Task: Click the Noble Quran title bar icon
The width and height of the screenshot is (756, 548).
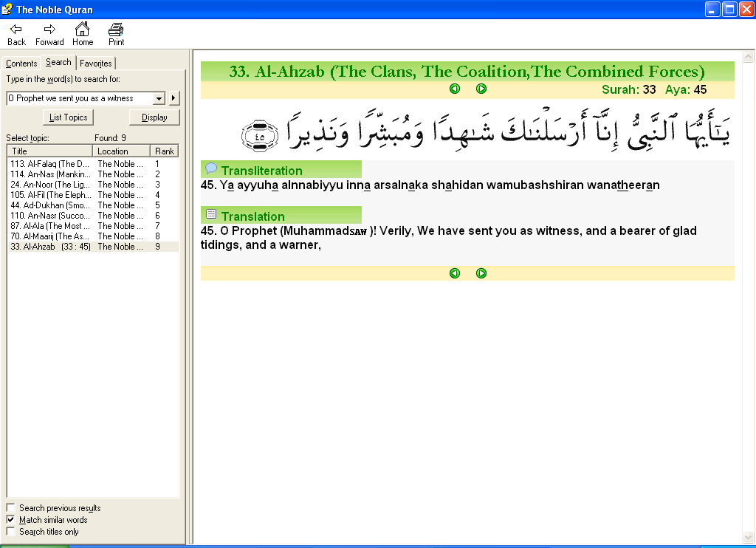Action: pos(7,9)
